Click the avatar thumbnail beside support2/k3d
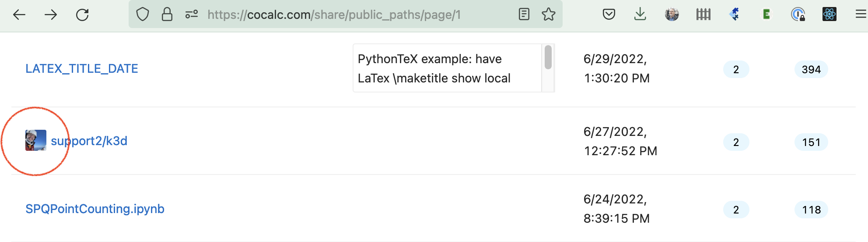 click(x=36, y=140)
